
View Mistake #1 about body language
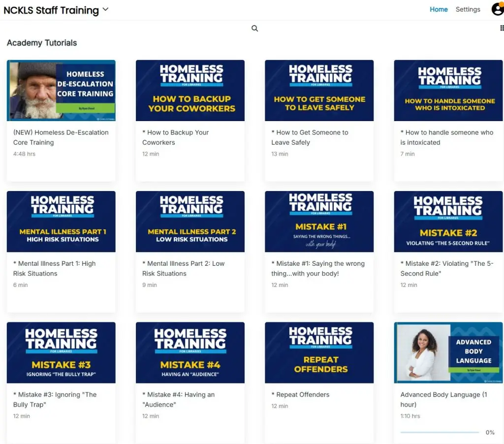319,221
